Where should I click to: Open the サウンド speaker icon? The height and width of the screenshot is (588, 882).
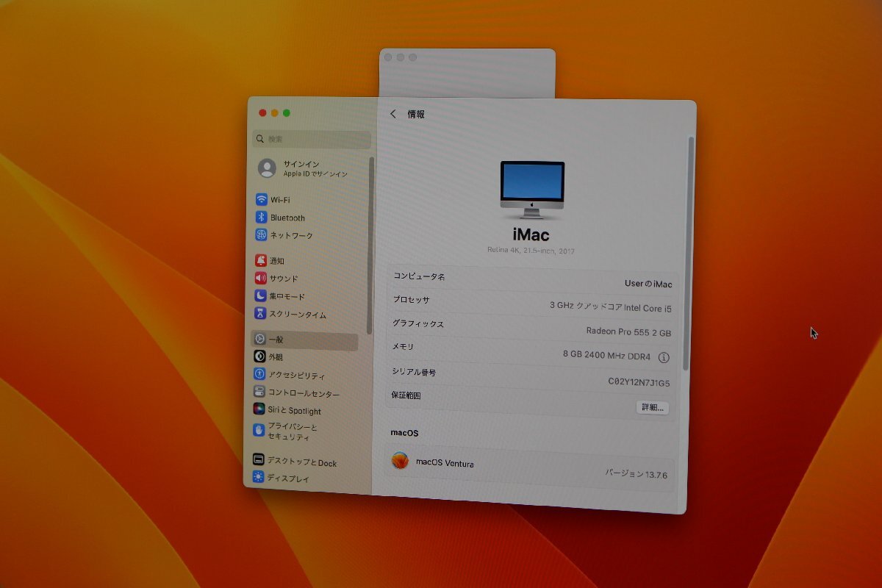pyautogui.click(x=261, y=278)
